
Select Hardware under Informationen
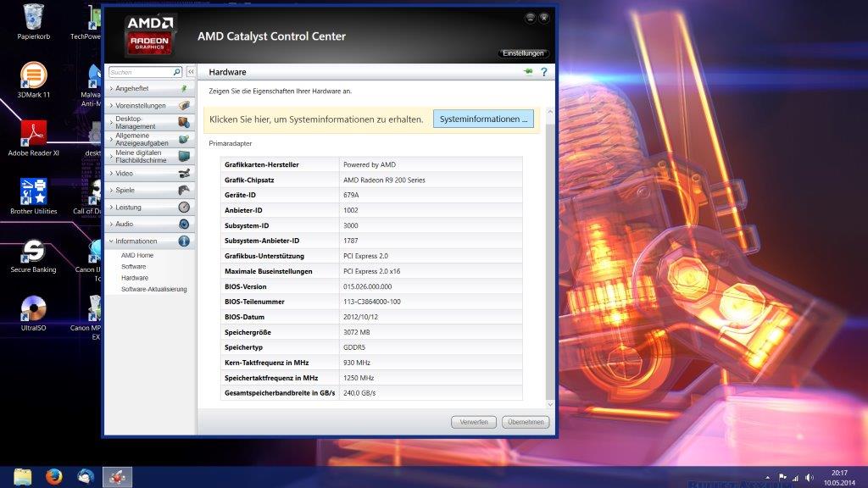(135, 278)
